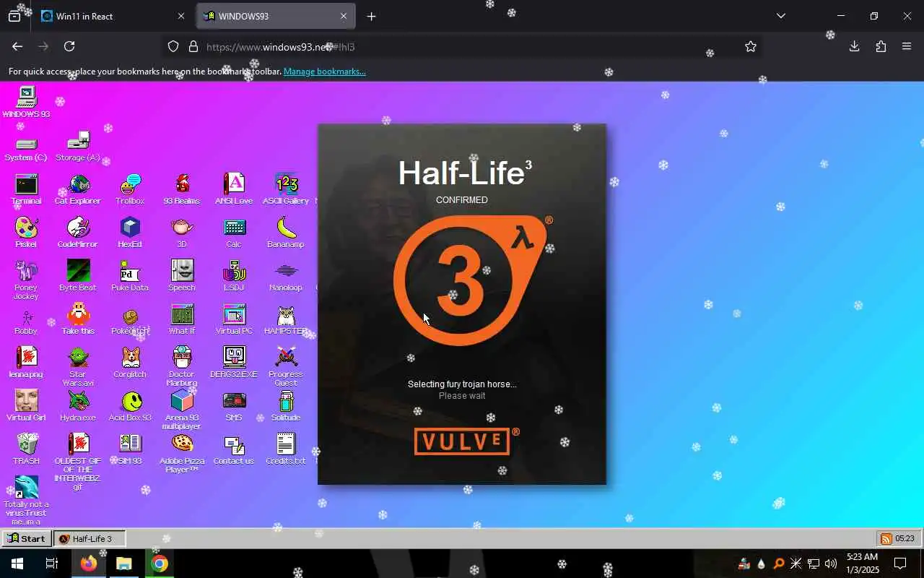Open Virtual Girl icon
924x578 pixels.
26,407
